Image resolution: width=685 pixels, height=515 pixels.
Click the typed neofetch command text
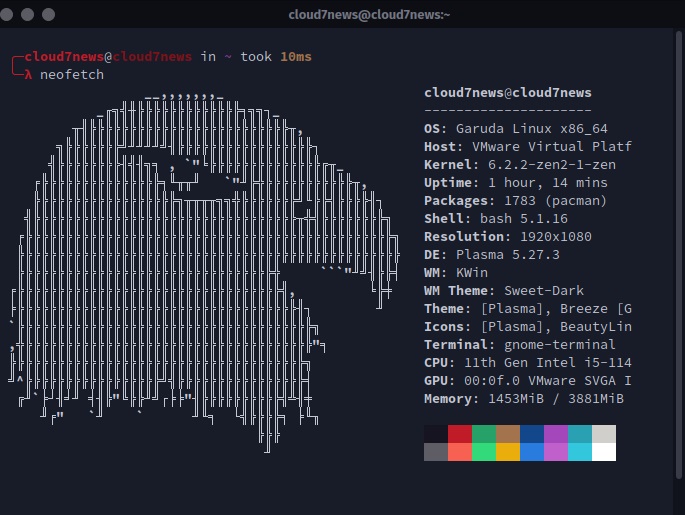point(72,75)
